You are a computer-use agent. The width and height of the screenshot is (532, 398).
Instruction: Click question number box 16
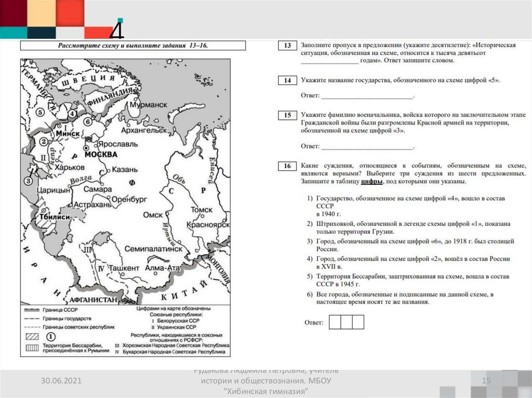pyautogui.click(x=287, y=166)
